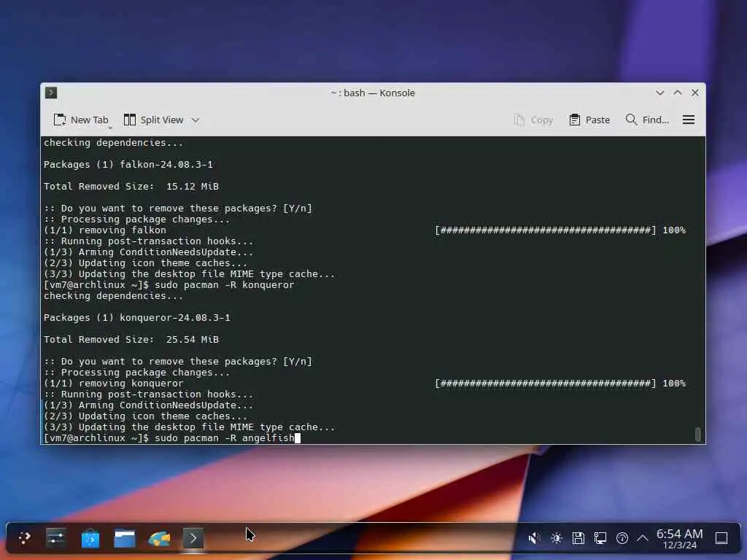This screenshot has width=747, height=560.
Task: Click the 'Packages (1) konqueror-24.08.3-1' line
Action: coord(136,318)
